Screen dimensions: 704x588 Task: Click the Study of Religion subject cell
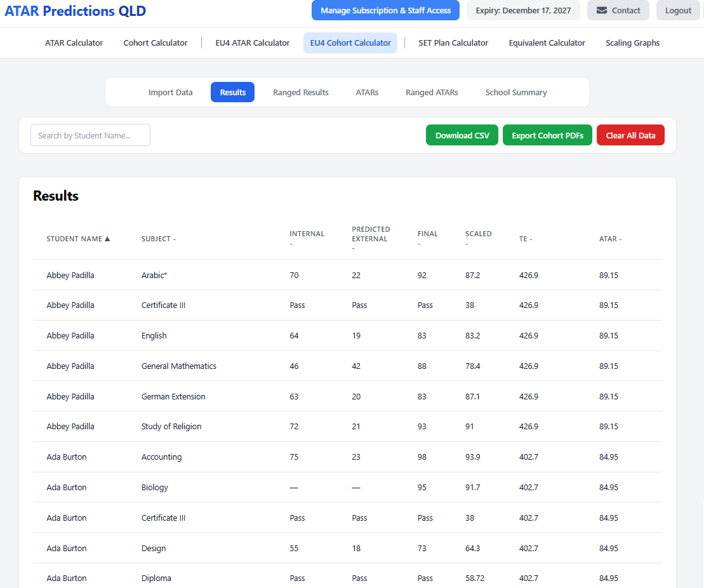[171, 426]
